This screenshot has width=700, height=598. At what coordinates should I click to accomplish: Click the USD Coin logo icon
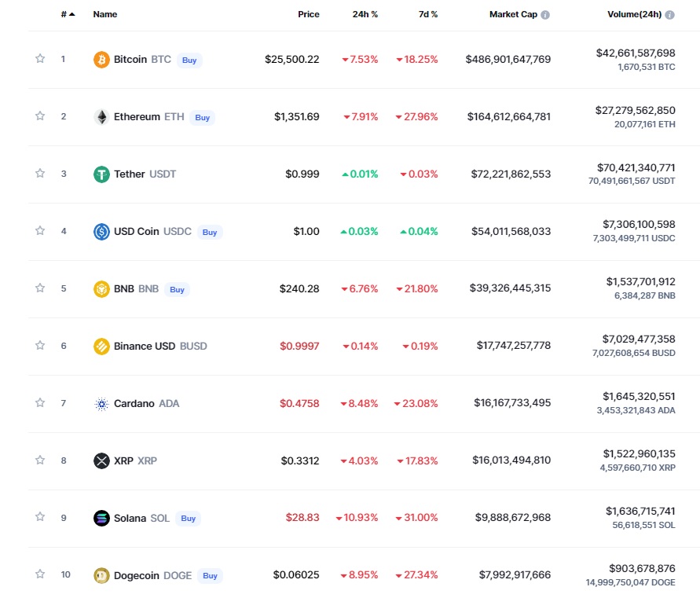tap(101, 232)
